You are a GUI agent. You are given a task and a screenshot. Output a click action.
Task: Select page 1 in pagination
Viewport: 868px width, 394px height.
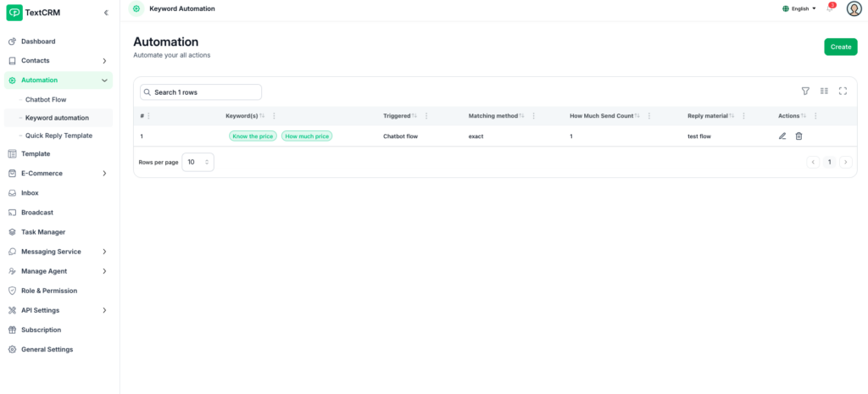pyautogui.click(x=829, y=162)
